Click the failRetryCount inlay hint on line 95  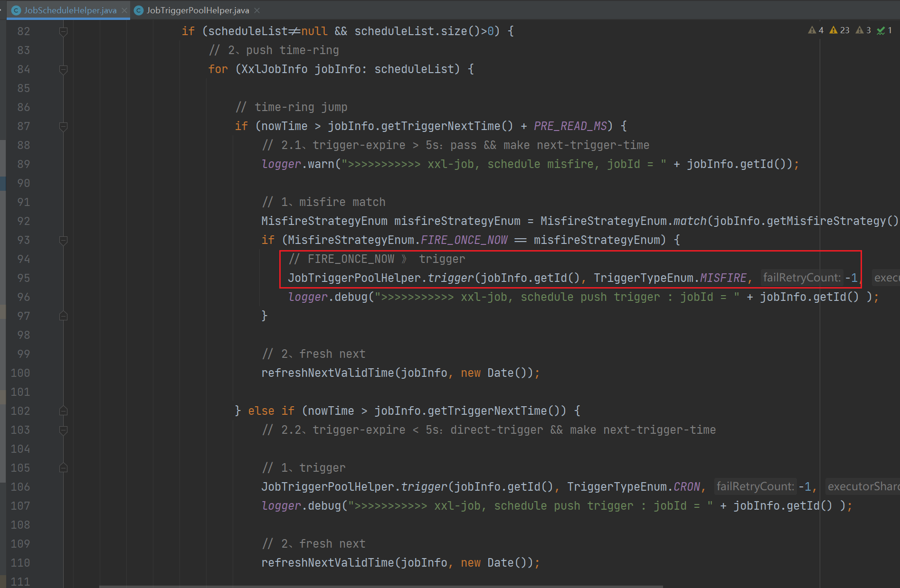802,278
